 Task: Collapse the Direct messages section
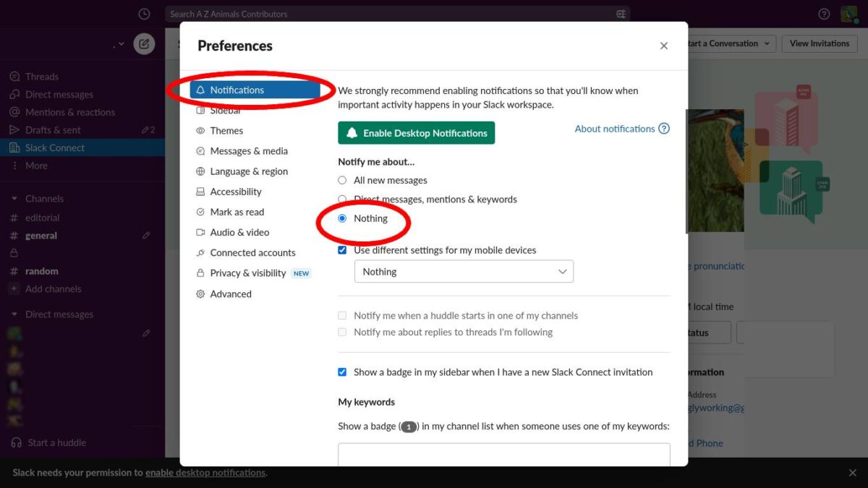pos(14,314)
